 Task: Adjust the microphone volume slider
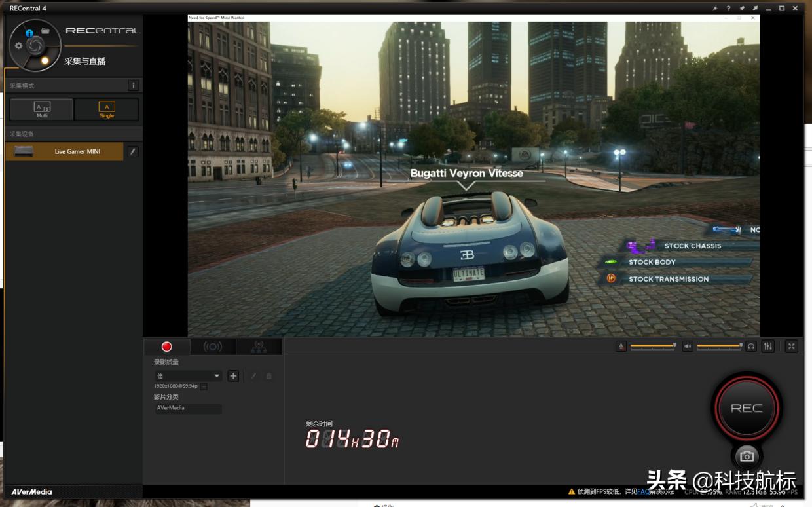653,346
